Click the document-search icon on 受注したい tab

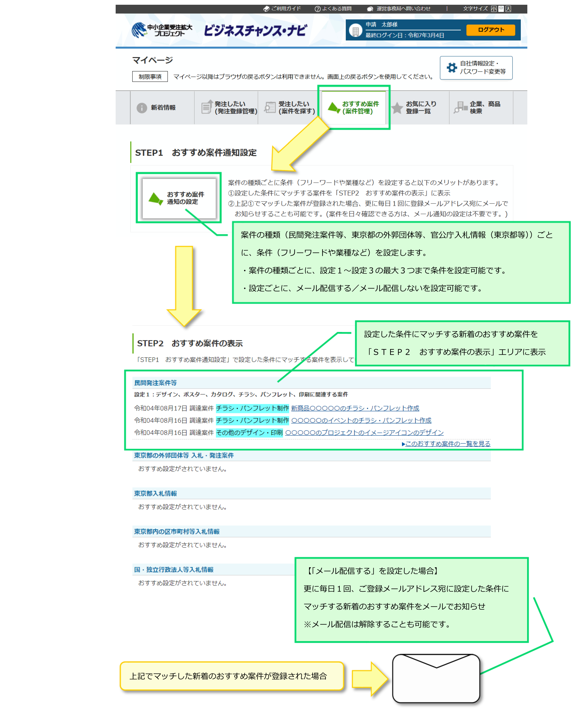270,107
